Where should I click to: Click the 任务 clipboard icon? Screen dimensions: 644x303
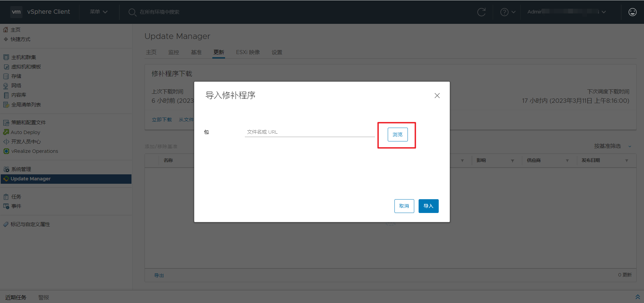pyautogui.click(x=6, y=197)
